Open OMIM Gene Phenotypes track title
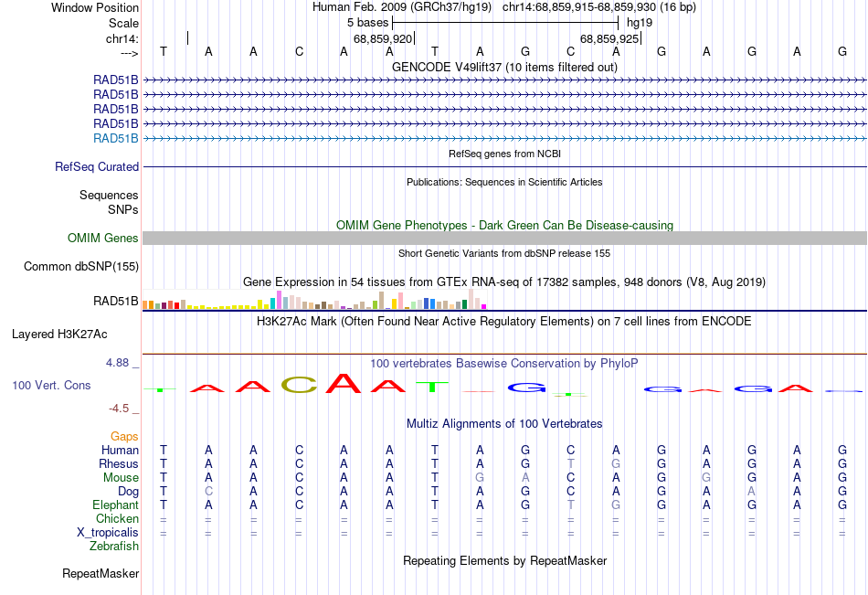Image resolution: width=868 pixels, height=595 pixels. point(504,225)
